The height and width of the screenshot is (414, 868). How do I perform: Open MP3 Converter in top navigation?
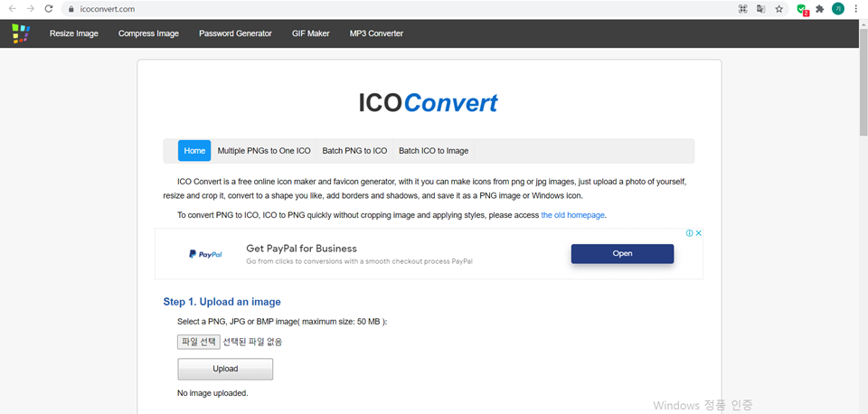(376, 33)
